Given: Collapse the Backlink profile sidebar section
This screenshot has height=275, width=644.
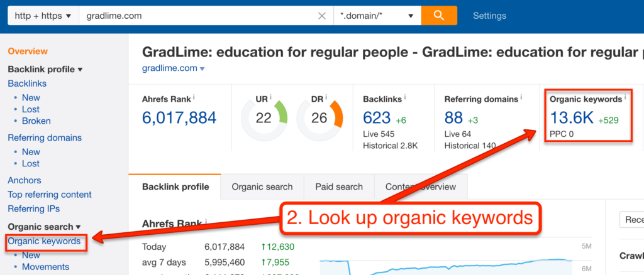Looking at the screenshot, I should pyautogui.click(x=45, y=69).
